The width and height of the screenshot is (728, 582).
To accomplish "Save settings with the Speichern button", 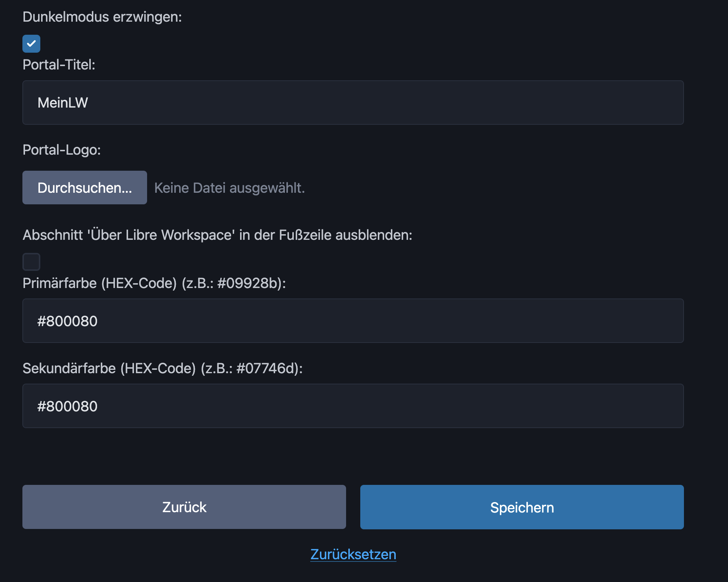I will [x=522, y=507].
